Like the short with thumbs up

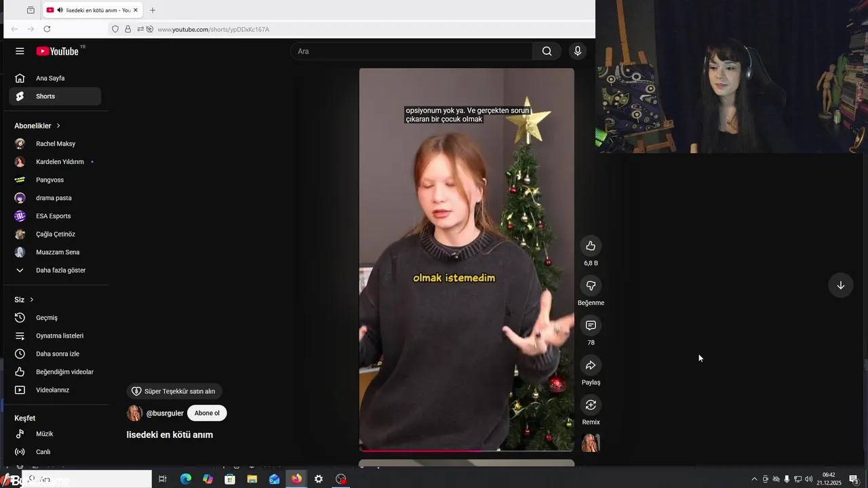pyautogui.click(x=591, y=246)
